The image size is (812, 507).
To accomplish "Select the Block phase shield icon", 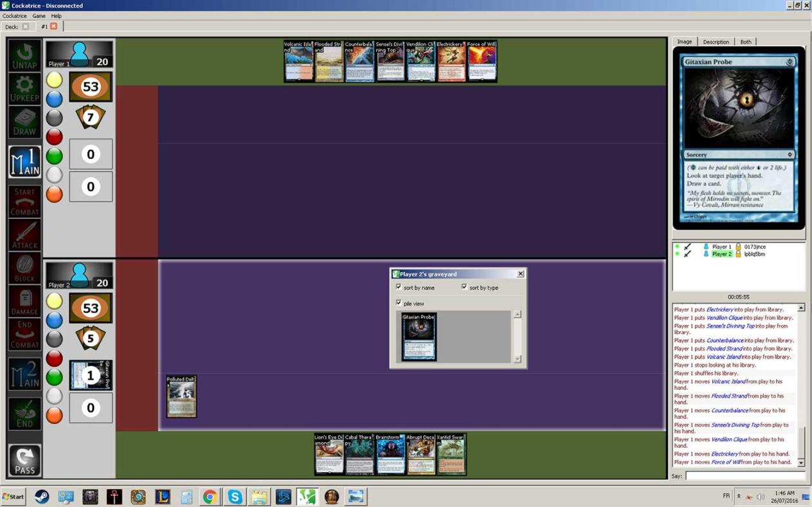I will pos(24,268).
